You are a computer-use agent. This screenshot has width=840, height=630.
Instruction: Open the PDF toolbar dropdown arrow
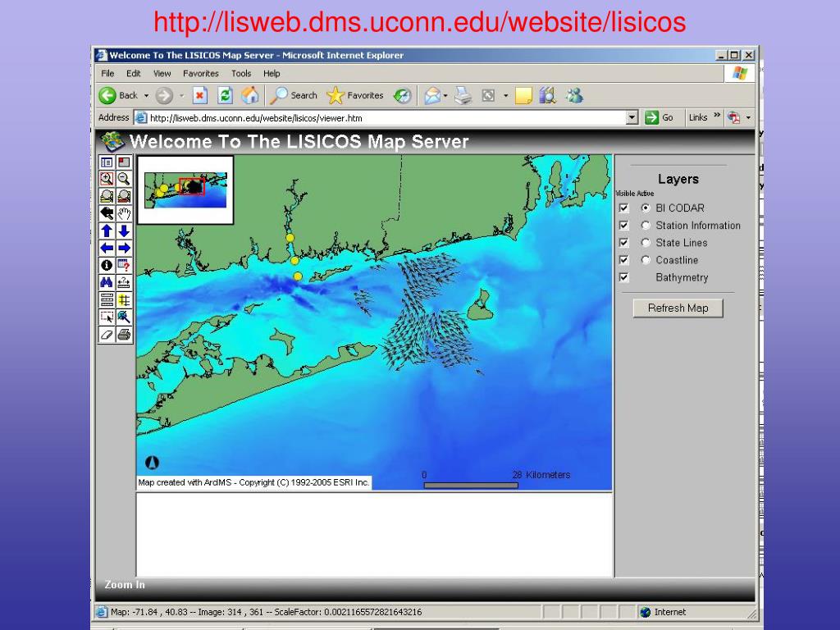click(x=748, y=117)
